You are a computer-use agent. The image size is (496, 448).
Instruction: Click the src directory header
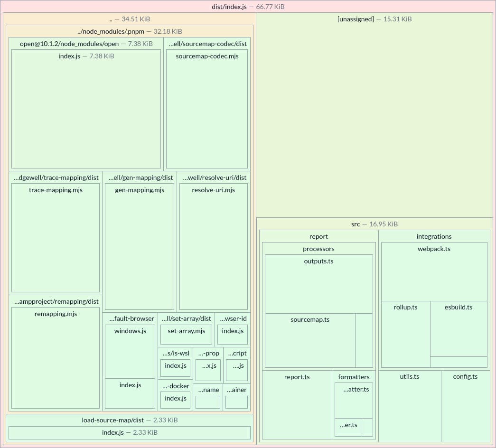tap(374, 224)
